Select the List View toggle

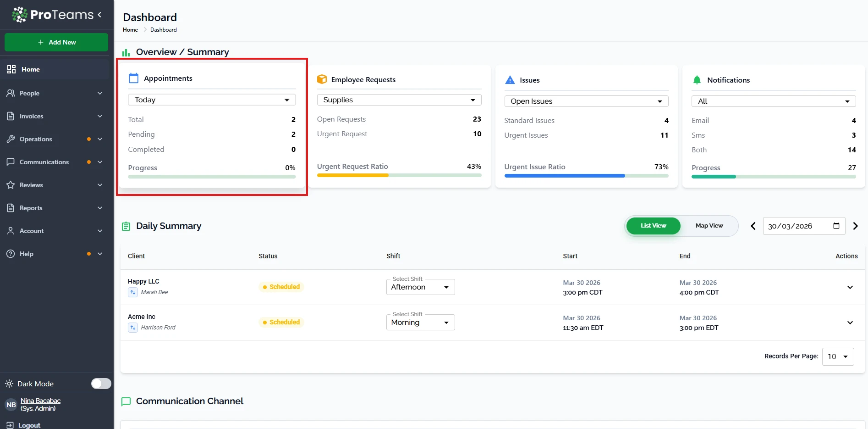(x=653, y=226)
